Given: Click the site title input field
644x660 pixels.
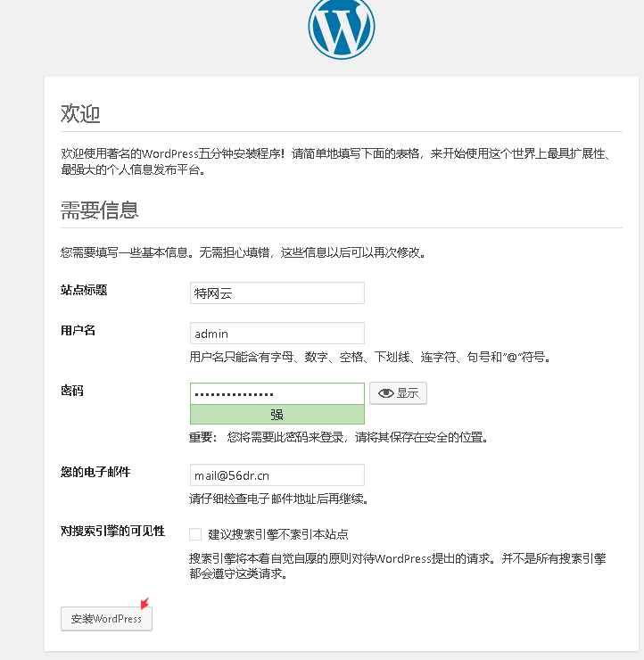Looking at the screenshot, I should [x=277, y=293].
